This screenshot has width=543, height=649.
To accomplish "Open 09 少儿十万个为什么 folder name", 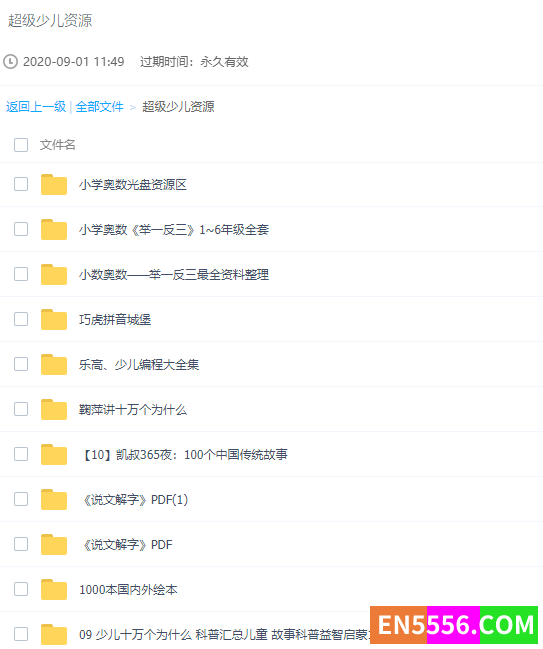I will click(x=224, y=634).
